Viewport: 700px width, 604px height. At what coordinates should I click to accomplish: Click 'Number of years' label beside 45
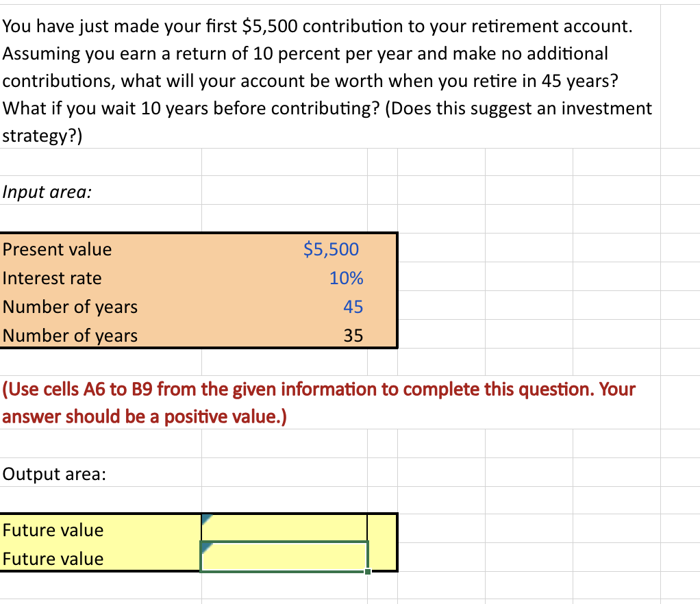click(101, 306)
